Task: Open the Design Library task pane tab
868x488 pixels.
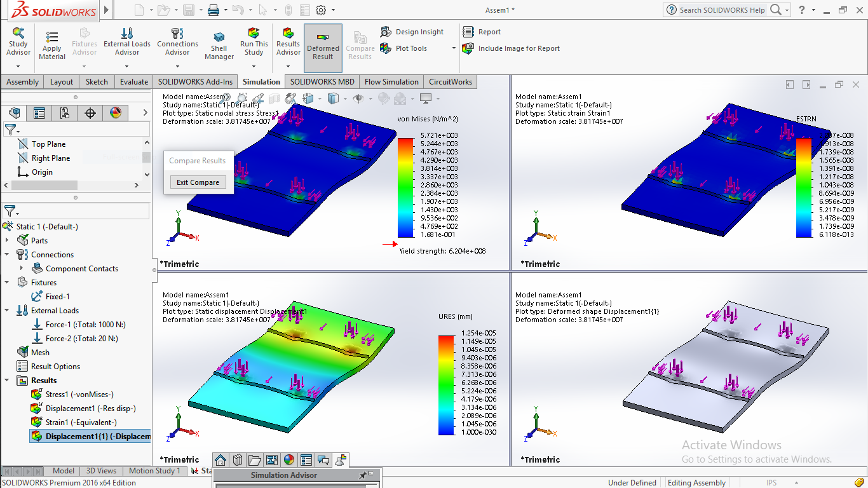Action: pyautogui.click(x=238, y=460)
